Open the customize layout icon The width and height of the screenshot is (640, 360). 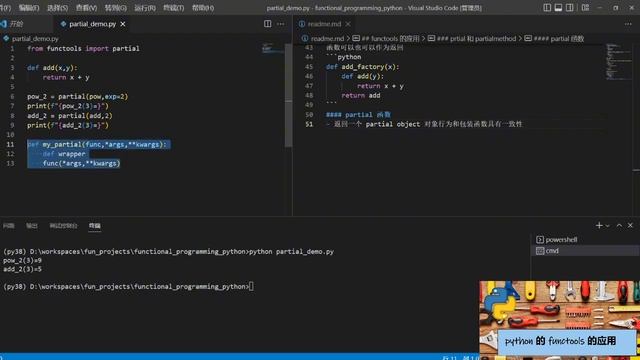coord(585,8)
